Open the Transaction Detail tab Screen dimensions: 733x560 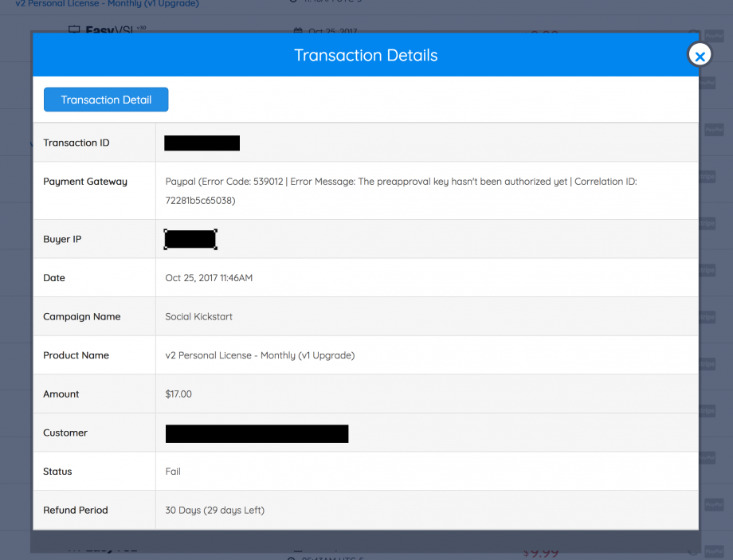[x=106, y=100]
